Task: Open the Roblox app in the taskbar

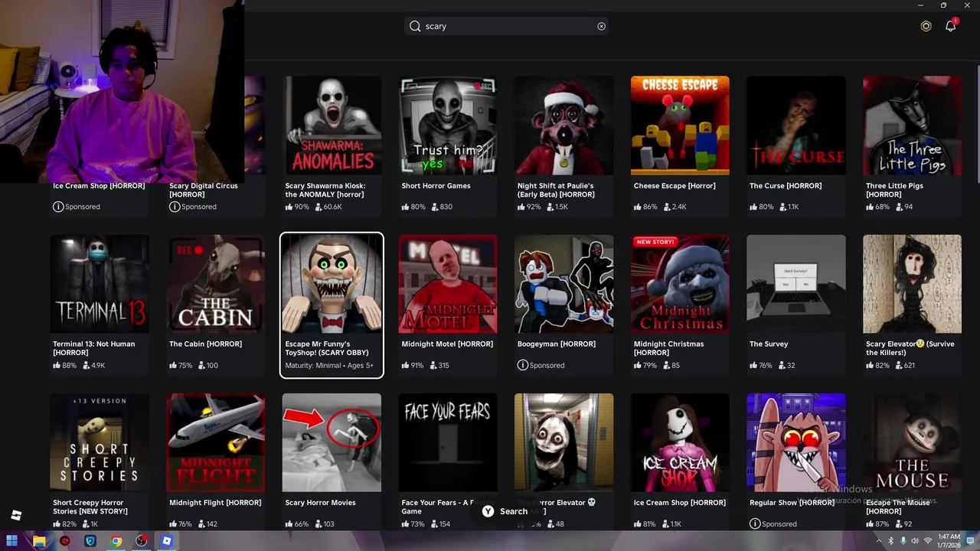Action: 167,541
